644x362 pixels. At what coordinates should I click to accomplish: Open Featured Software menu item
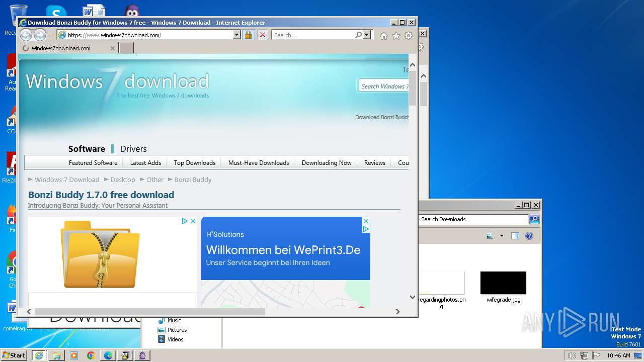tap(93, 163)
